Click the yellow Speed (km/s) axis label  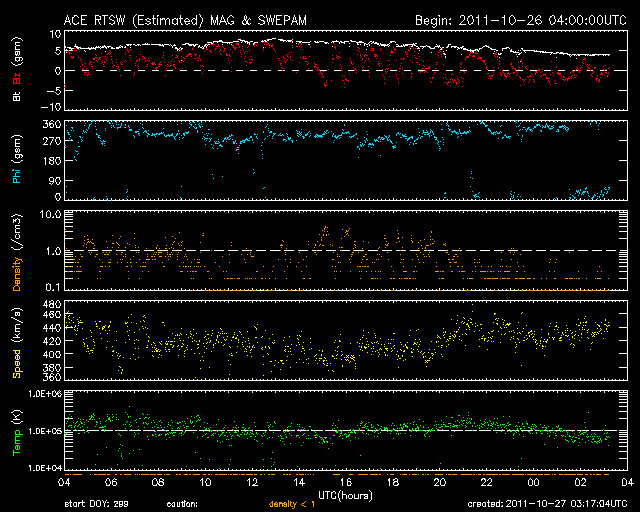tap(17, 343)
